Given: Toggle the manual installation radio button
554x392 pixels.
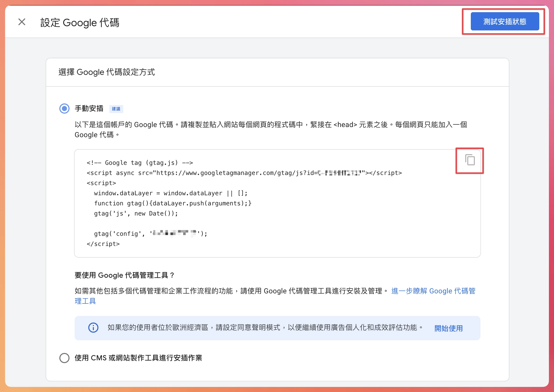Looking at the screenshot, I should [64, 108].
